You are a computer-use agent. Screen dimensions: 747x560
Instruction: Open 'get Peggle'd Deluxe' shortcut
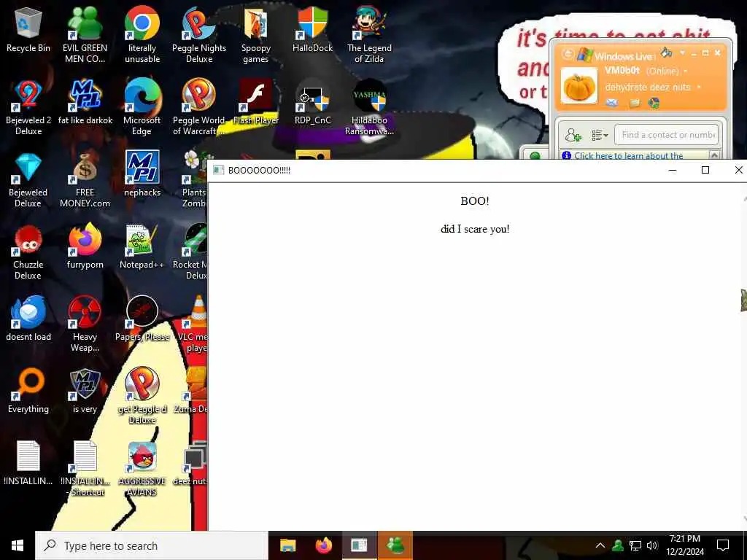[x=142, y=396]
